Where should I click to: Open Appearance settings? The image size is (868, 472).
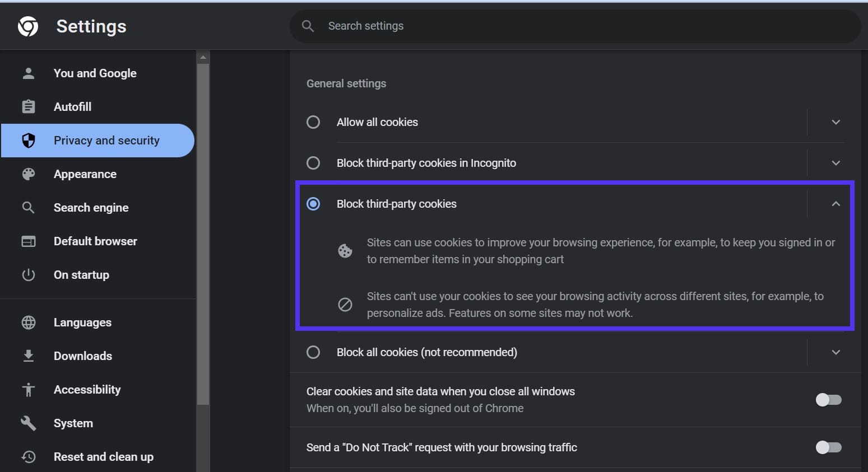coord(98,174)
